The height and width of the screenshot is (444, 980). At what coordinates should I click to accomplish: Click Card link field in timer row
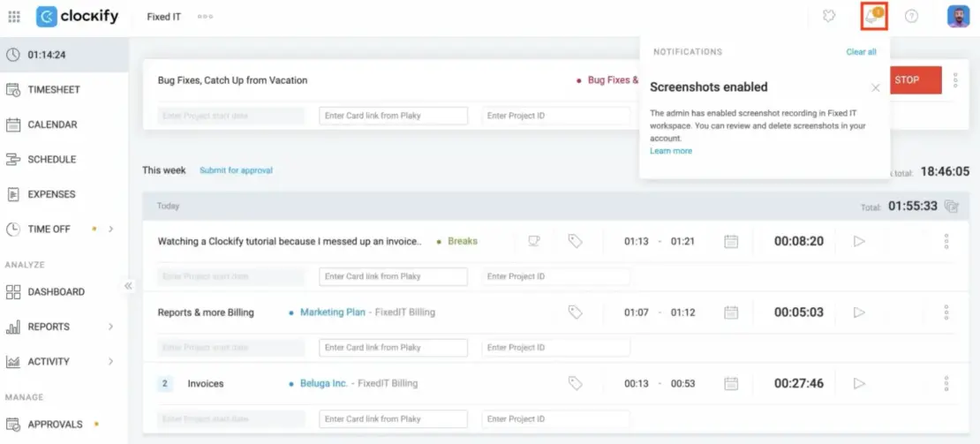pos(393,116)
